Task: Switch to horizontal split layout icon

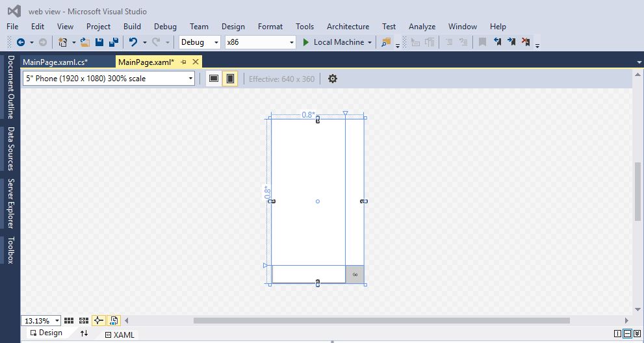Action: (x=627, y=333)
